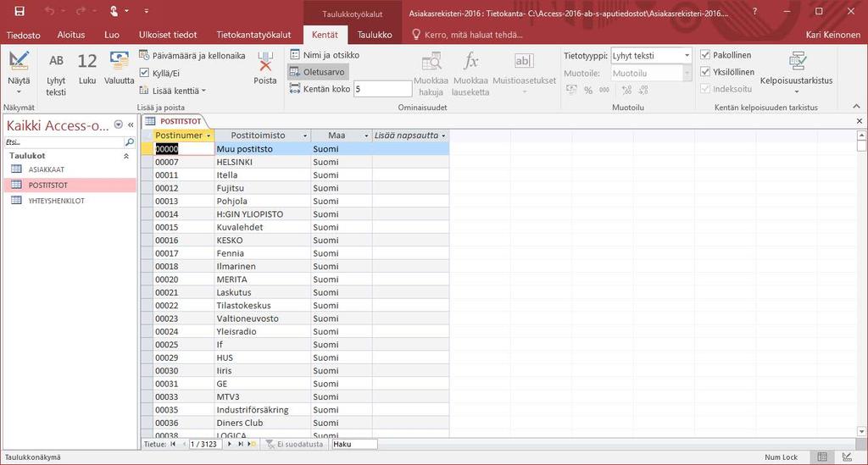Go to next record button
This screenshot has height=465, width=868.
click(229, 444)
